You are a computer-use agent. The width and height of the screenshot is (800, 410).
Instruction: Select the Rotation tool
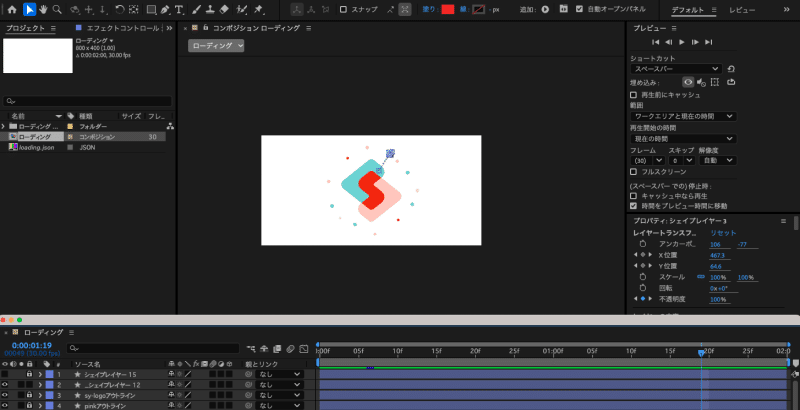click(119, 9)
